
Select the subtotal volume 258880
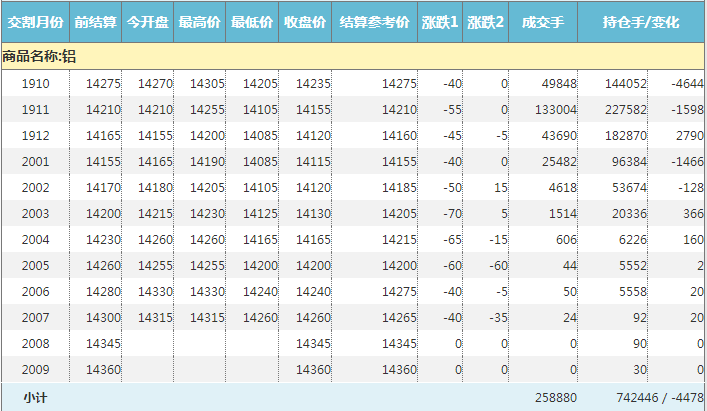pyautogui.click(x=557, y=397)
